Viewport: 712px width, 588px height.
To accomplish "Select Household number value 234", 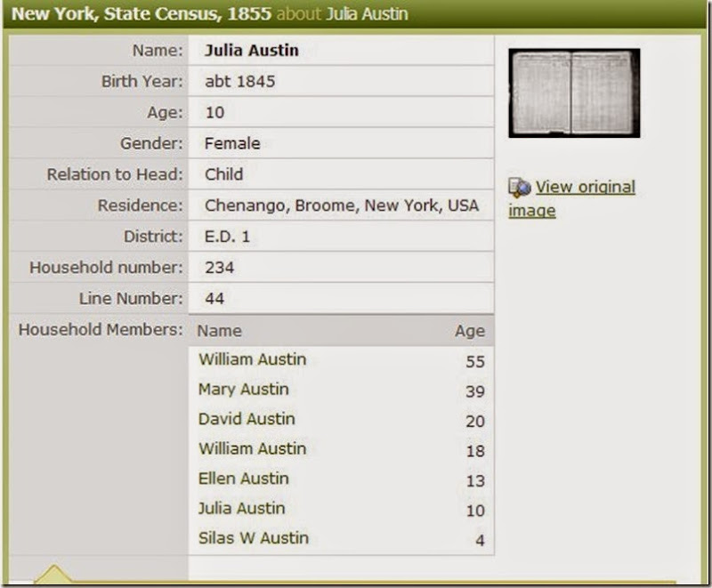I will point(219,268).
